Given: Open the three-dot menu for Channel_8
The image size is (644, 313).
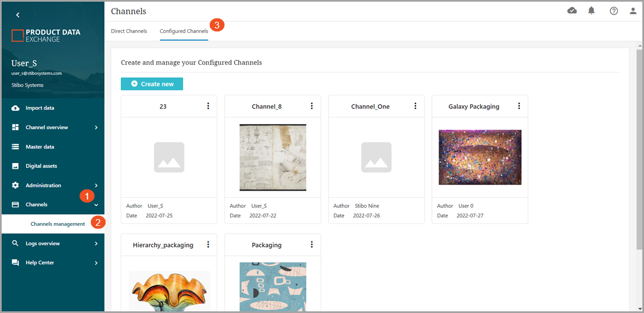Looking at the screenshot, I should point(311,106).
